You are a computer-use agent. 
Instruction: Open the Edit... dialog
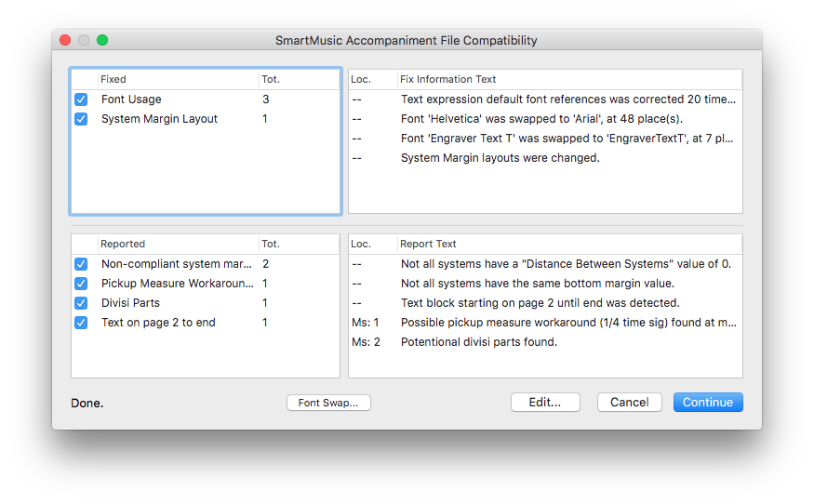[x=545, y=403]
